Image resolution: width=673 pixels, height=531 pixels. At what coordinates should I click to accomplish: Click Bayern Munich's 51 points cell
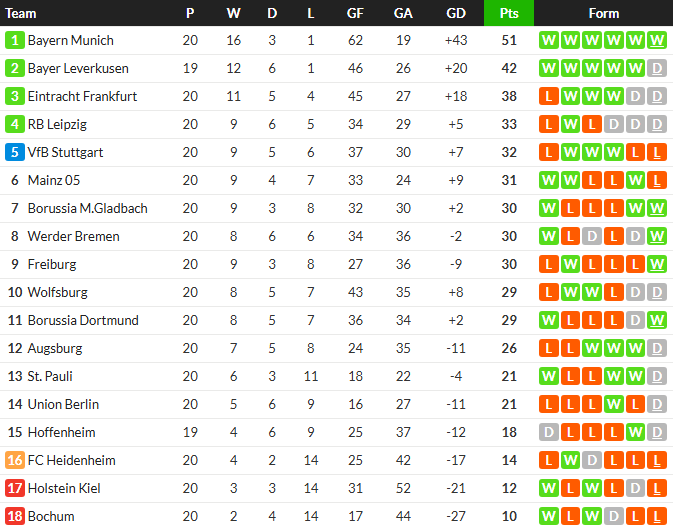pyautogui.click(x=508, y=41)
